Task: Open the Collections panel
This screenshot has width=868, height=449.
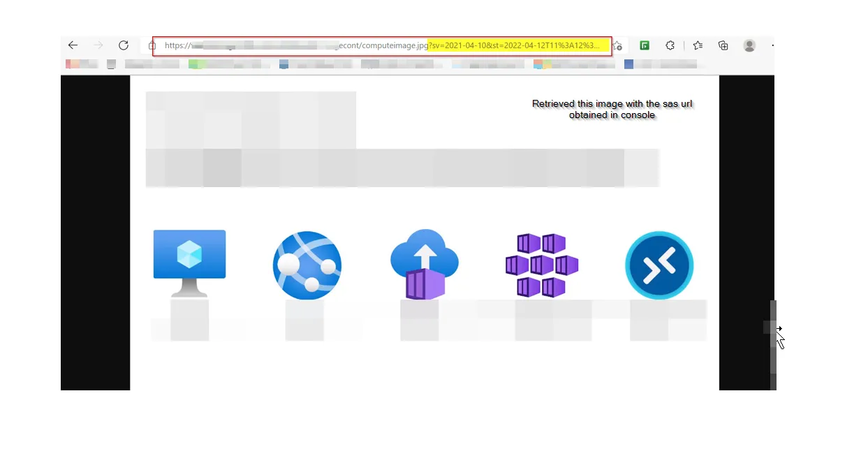Action: [723, 45]
